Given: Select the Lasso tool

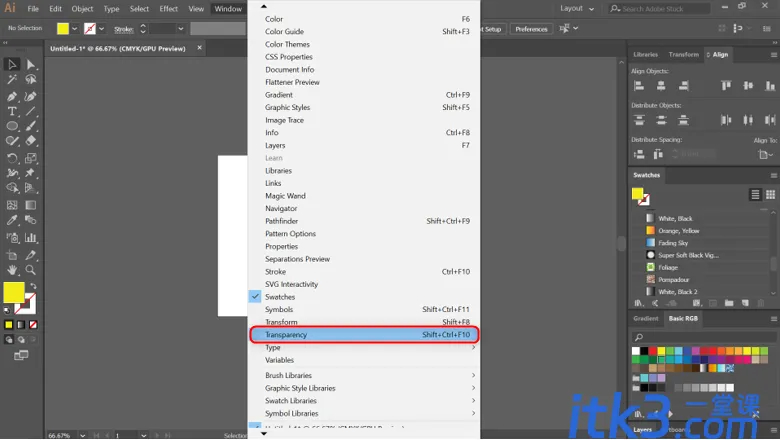Looking at the screenshot, I should pyautogui.click(x=31, y=79).
